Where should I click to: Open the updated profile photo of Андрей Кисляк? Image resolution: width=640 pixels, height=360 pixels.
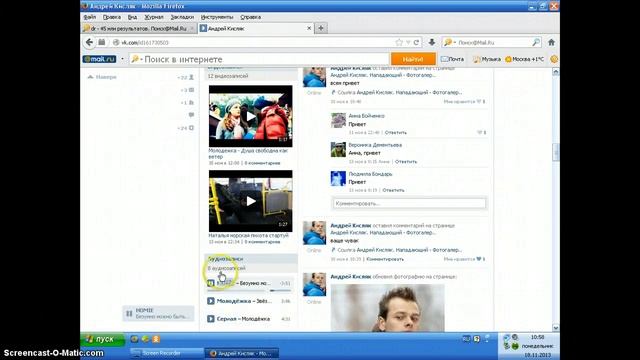(387, 308)
